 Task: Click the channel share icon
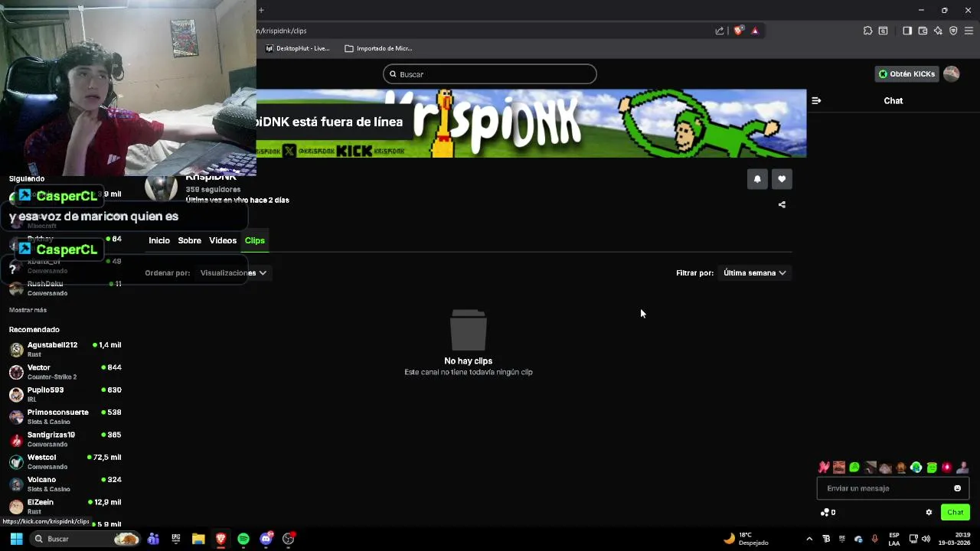(782, 204)
